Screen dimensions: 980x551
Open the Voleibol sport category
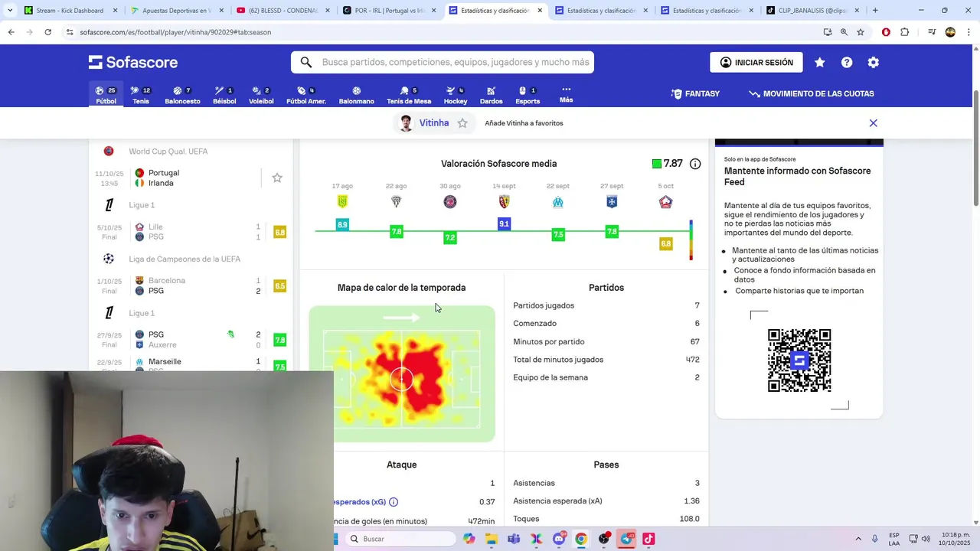tap(261, 95)
